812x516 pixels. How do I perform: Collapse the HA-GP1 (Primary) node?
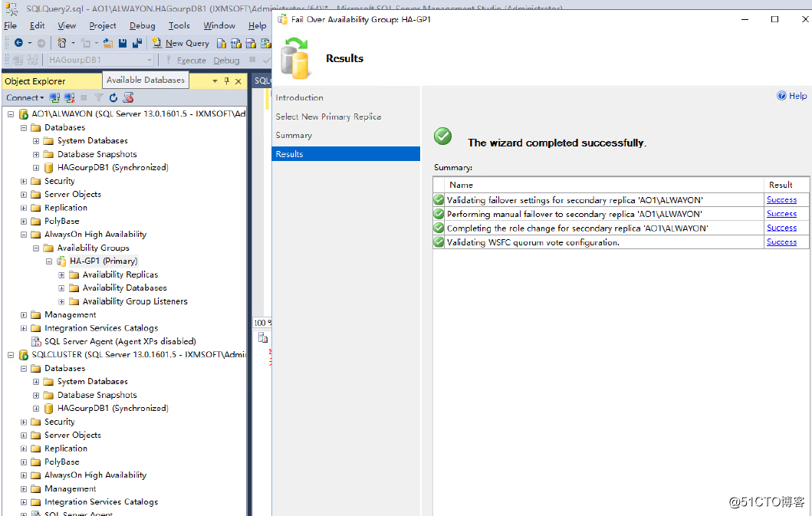coord(48,261)
